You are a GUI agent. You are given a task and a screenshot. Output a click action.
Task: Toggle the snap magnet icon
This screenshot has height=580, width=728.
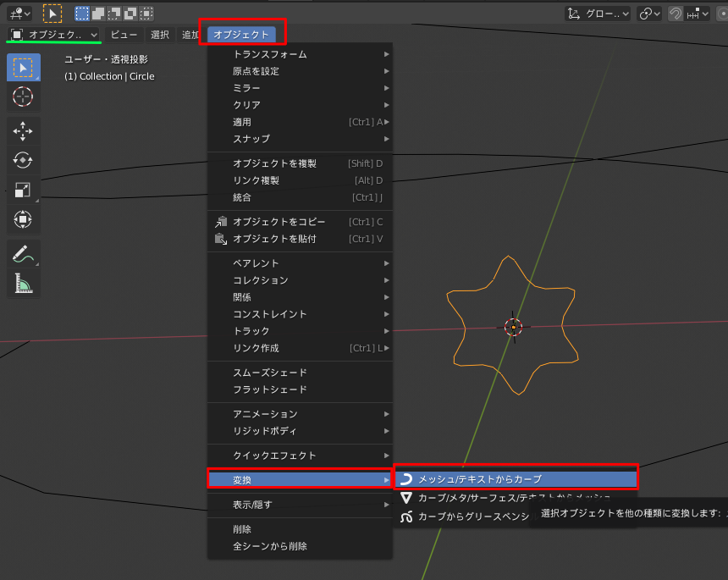point(675,14)
